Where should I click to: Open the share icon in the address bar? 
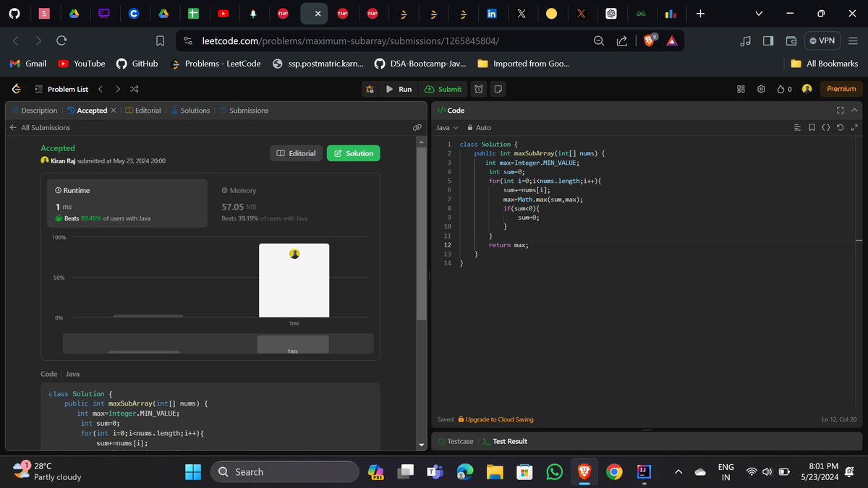pyautogui.click(x=622, y=41)
